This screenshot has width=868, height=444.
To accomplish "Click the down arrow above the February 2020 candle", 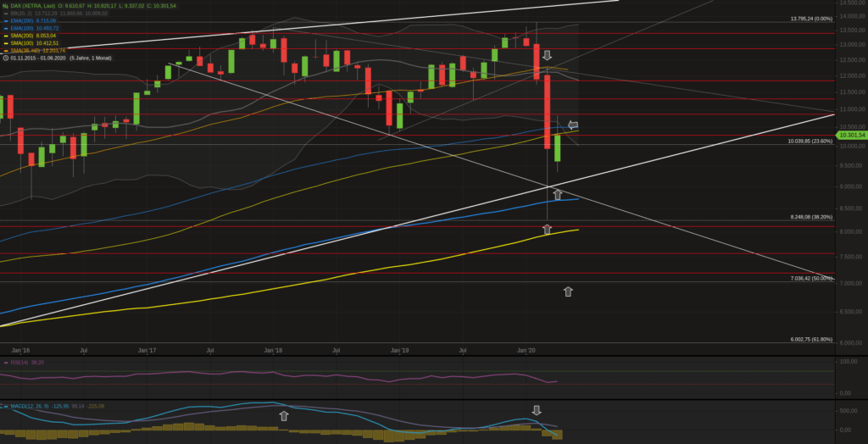I will [x=548, y=56].
